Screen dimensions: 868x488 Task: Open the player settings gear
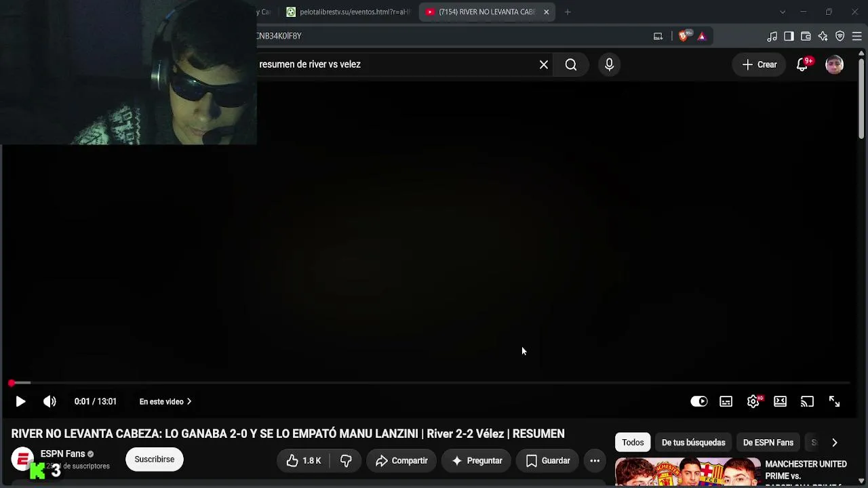coord(753,401)
